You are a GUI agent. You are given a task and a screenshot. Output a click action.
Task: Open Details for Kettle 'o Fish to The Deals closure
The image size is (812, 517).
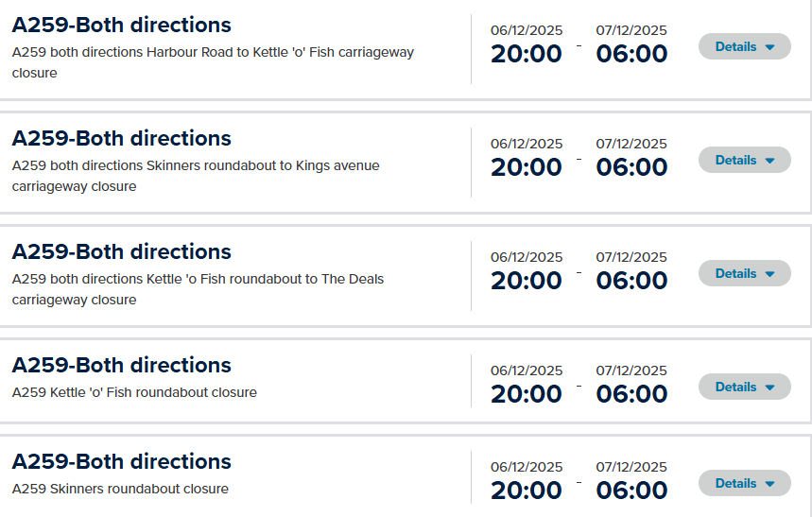[744, 273]
